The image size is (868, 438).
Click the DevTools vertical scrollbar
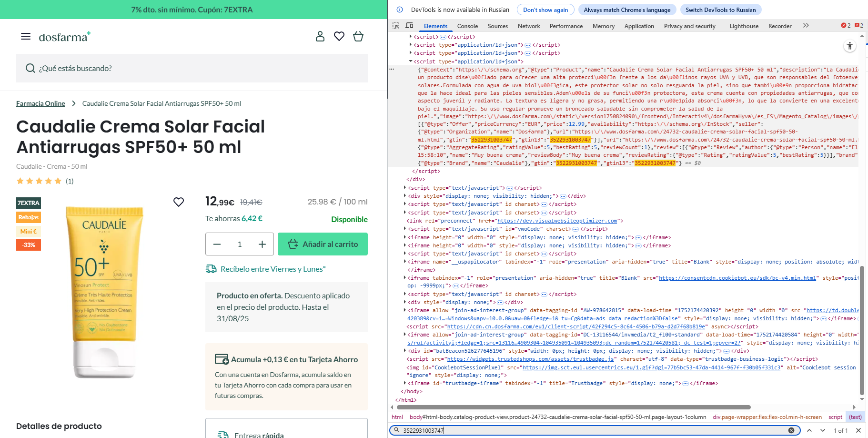862,331
